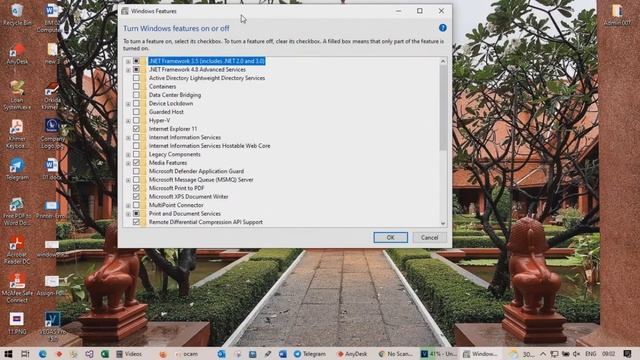Click OK in Windows Features dialog
Viewport: 640px width, 360px height.
click(x=390, y=237)
